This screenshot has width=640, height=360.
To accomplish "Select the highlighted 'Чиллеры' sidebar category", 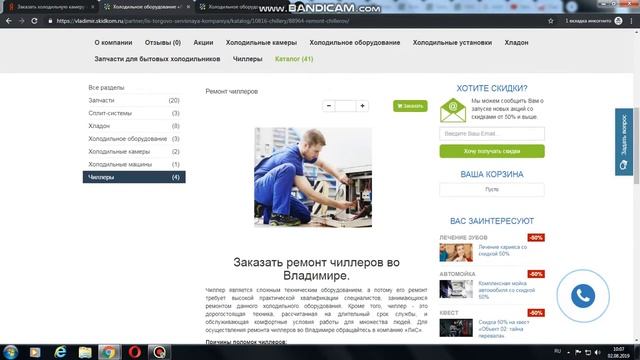I will click(x=134, y=177).
